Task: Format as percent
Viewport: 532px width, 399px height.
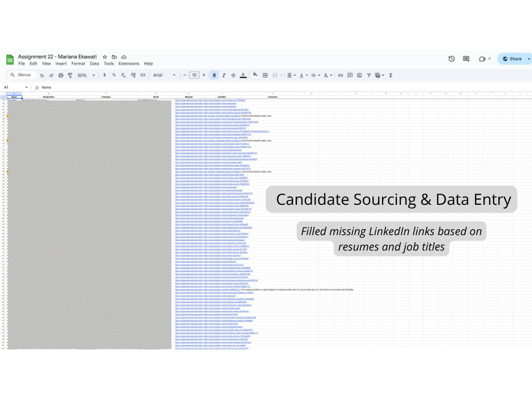Action: point(114,75)
